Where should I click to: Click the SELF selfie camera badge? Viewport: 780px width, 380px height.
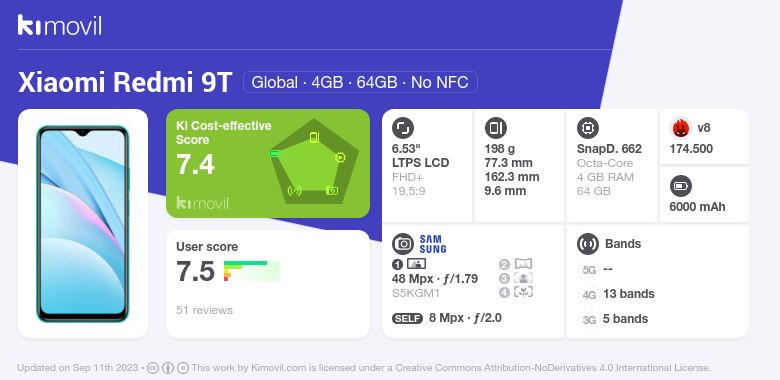click(x=407, y=318)
